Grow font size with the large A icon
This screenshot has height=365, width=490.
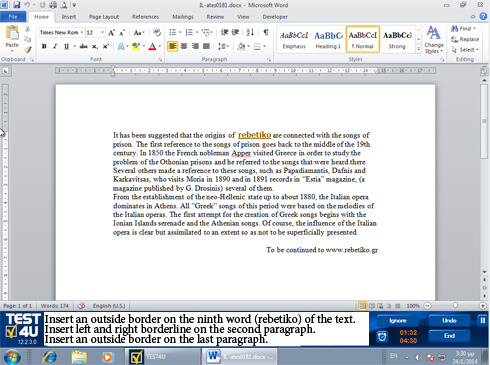tap(111, 33)
